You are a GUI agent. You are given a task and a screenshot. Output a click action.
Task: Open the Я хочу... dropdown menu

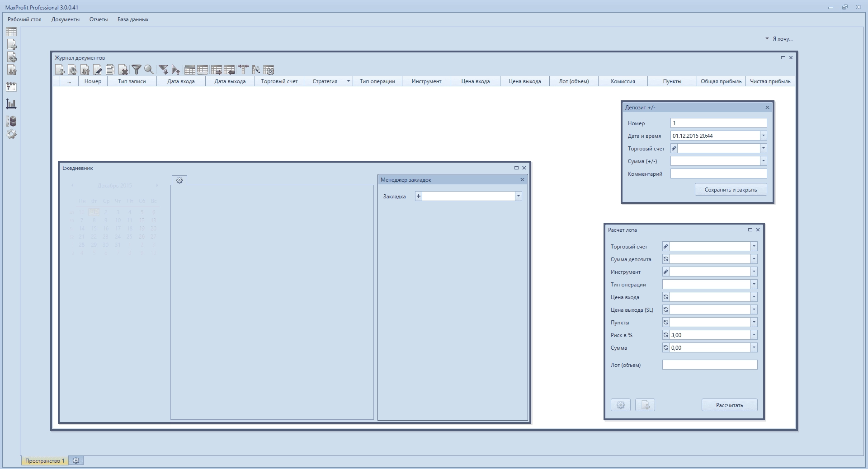(779, 39)
